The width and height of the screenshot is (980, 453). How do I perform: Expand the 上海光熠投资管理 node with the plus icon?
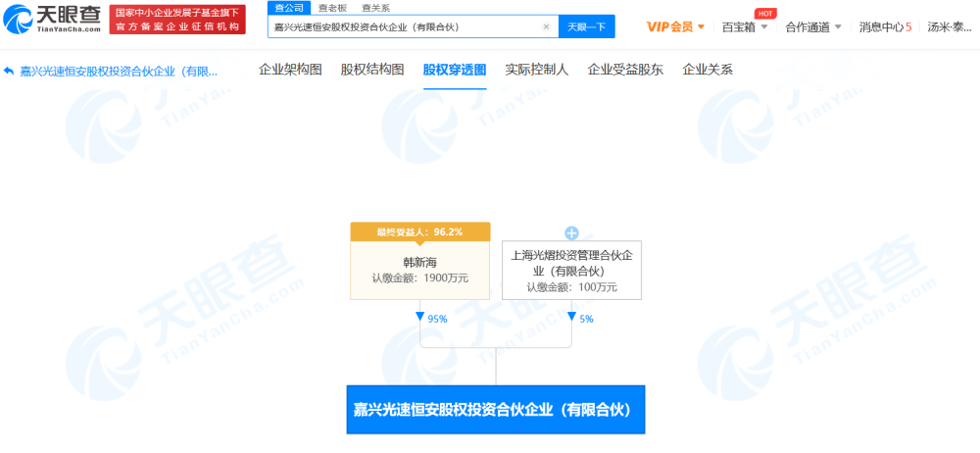tap(571, 233)
